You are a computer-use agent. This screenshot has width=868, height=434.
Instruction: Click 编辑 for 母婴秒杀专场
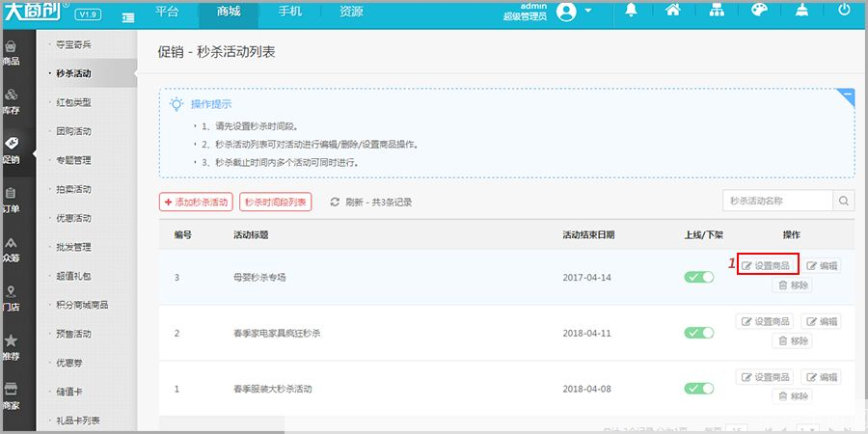pyautogui.click(x=822, y=266)
